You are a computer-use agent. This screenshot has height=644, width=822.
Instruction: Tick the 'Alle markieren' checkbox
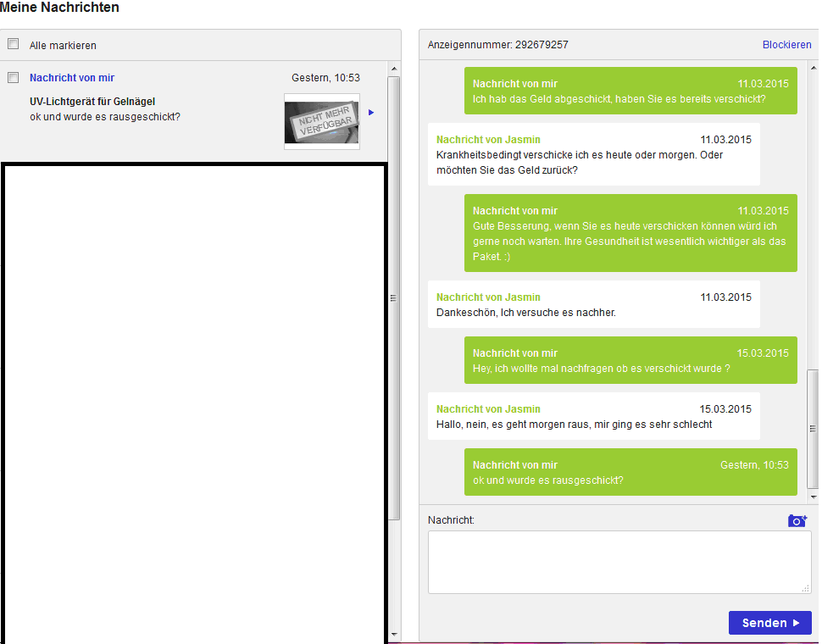[x=14, y=44]
